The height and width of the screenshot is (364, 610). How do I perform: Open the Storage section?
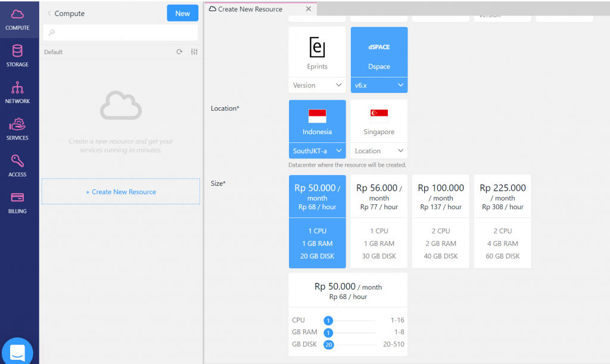18,56
